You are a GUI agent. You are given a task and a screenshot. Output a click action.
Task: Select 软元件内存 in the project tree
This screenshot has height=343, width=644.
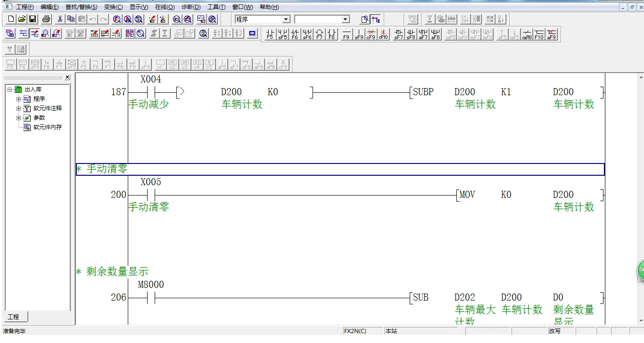pos(48,127)
